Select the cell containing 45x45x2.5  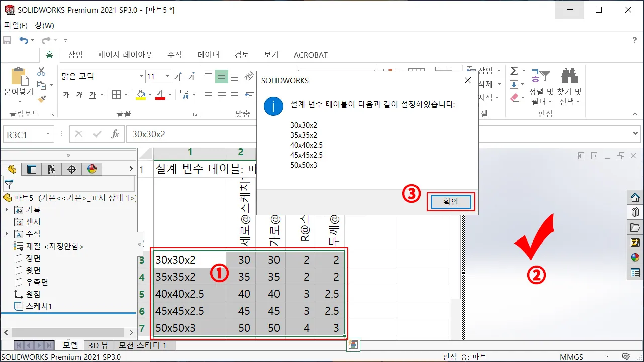point(190,311)
